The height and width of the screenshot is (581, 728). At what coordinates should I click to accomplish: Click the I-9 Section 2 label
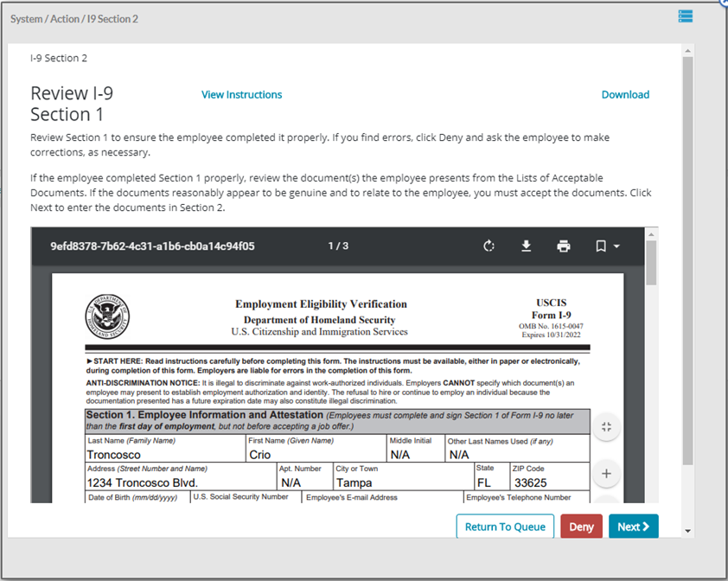(59, 58)
